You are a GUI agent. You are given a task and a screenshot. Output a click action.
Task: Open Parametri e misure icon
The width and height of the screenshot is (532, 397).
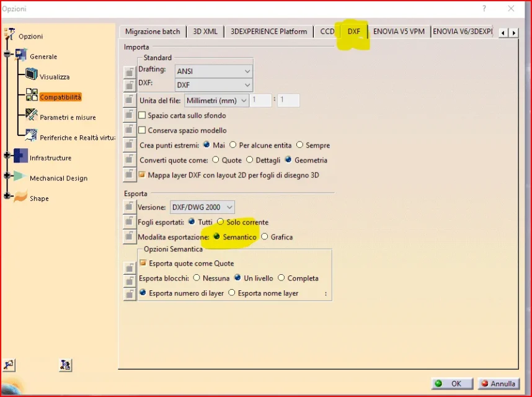[x=31, y=115]
